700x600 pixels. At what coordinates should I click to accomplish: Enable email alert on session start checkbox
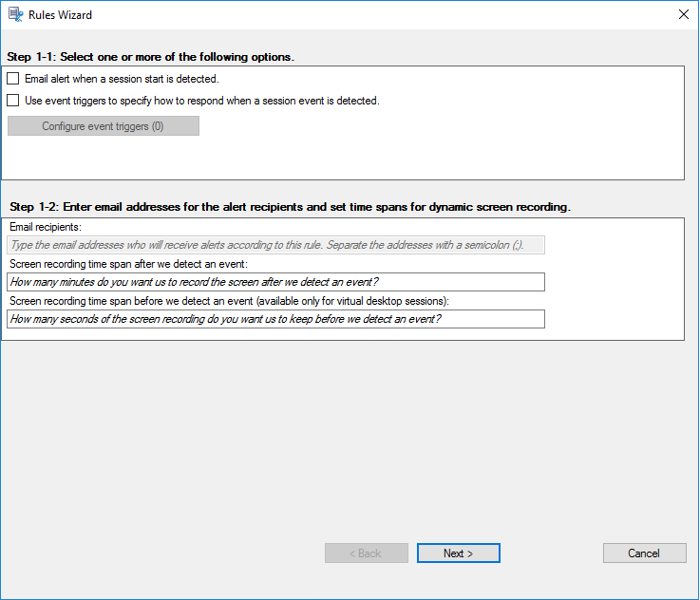click(x=13, y=79)
